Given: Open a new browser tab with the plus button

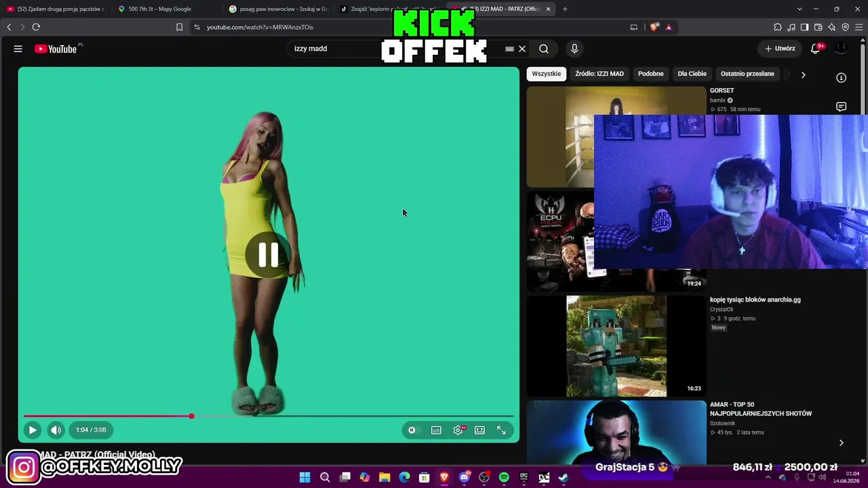Looking at the screenshot, I should tap(565, 9).
